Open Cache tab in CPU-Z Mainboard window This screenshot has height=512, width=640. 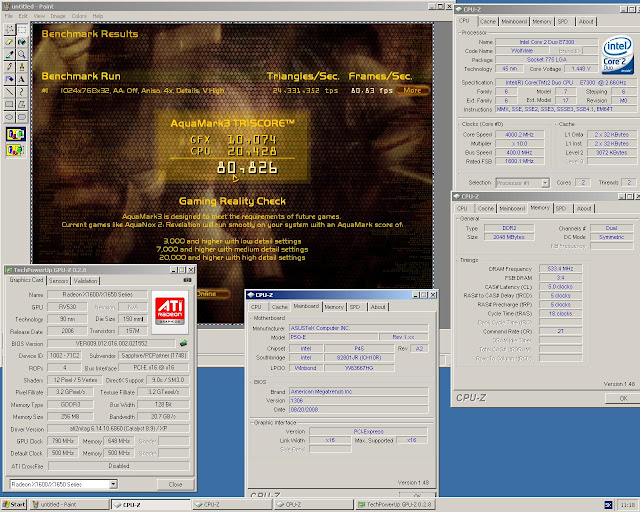(279, 307)
